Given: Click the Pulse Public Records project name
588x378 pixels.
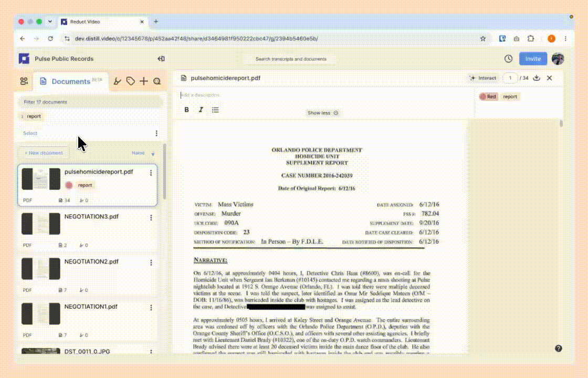Looking at the screenshot, I should pyautogui.click(x=64, y=59).
